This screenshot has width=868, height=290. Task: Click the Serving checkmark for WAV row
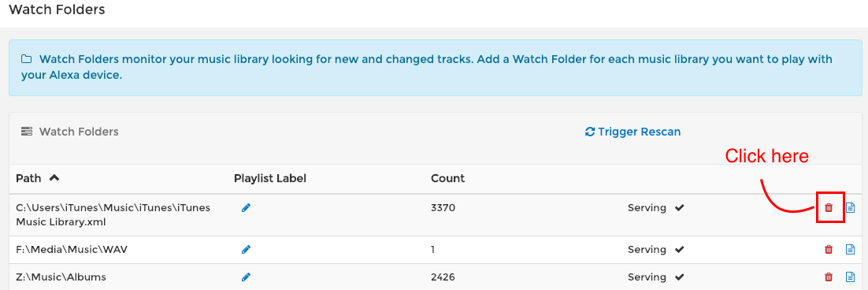(679, 250)
